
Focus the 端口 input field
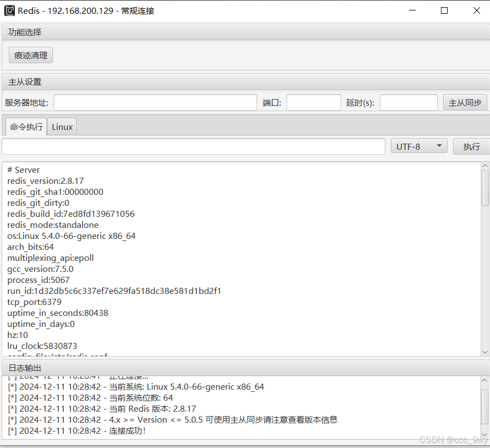[313, 102]
